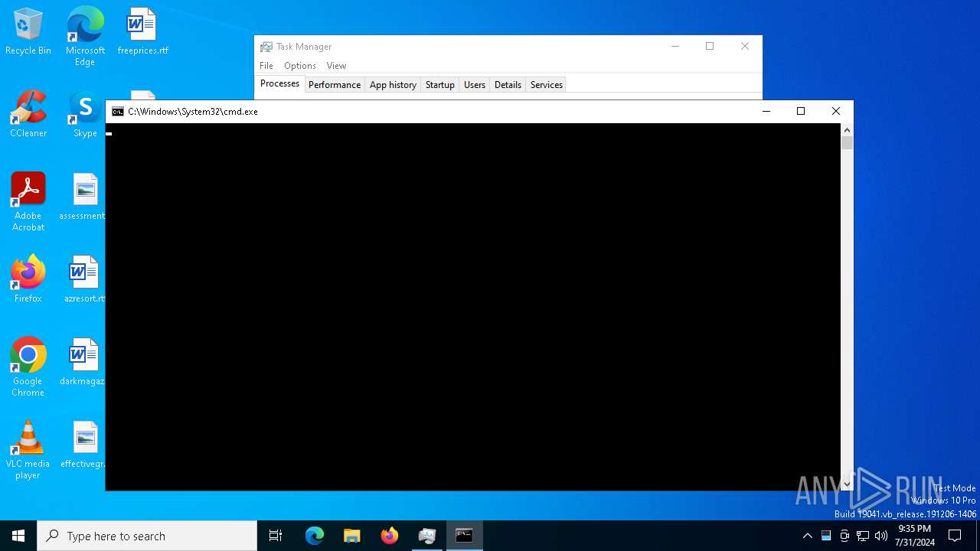Switch to the Services tab
980x551 pixels.
coord(547,85)
